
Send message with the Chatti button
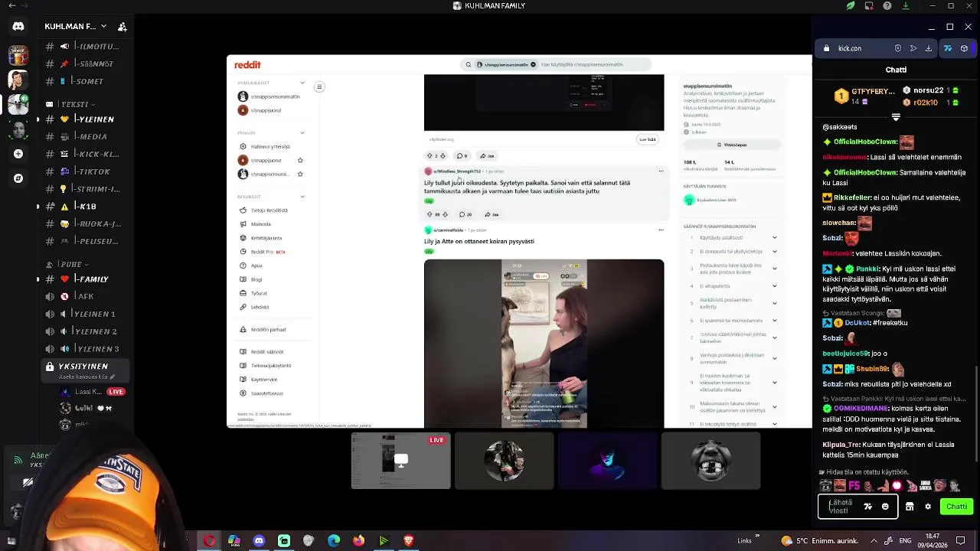956,507
